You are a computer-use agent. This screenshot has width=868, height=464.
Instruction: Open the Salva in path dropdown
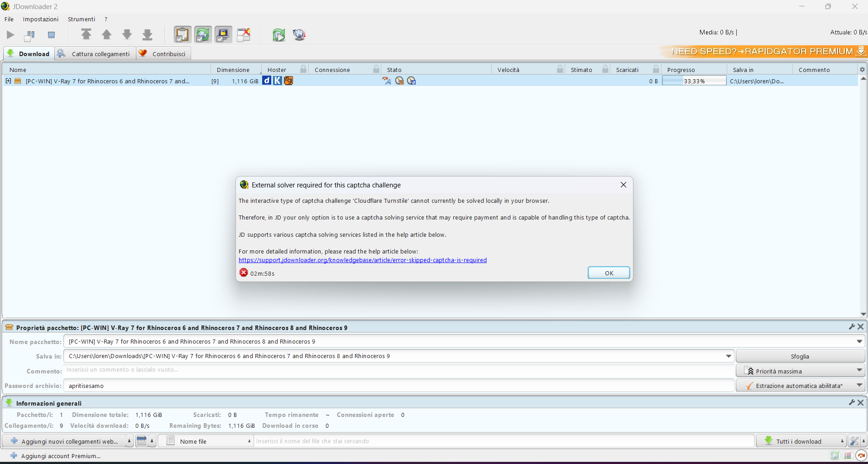tap(729, 356)
